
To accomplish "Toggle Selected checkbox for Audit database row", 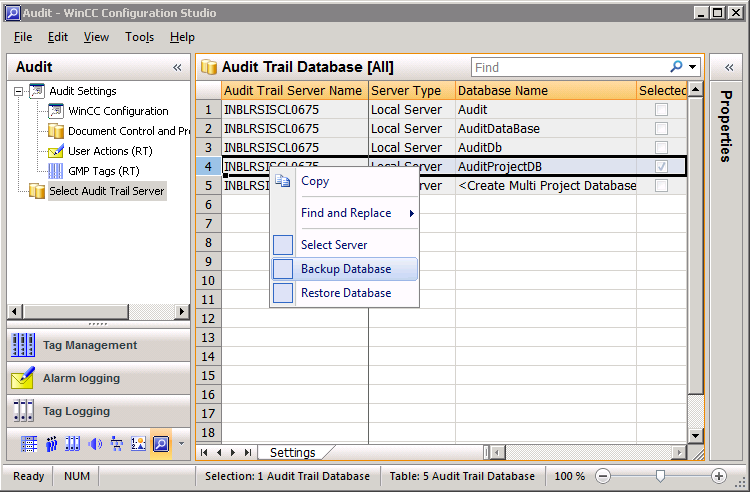I will tap(661, 110).
